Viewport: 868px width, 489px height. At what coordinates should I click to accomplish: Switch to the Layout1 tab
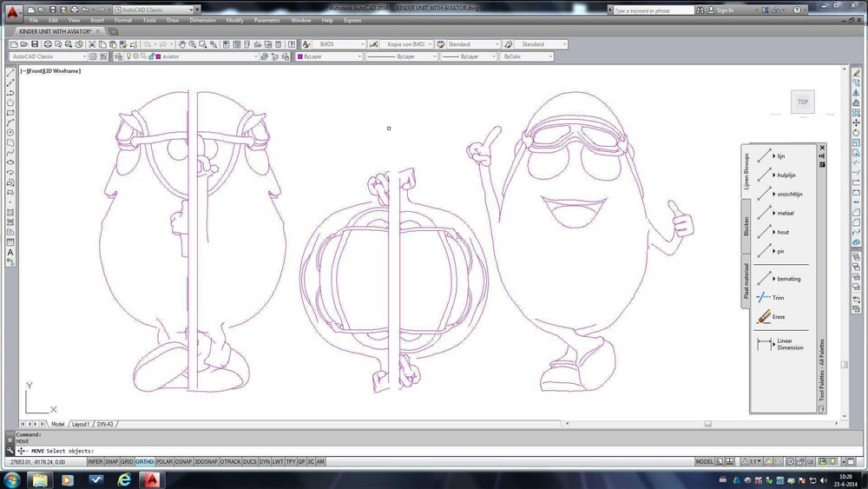(x=81, y=424)
